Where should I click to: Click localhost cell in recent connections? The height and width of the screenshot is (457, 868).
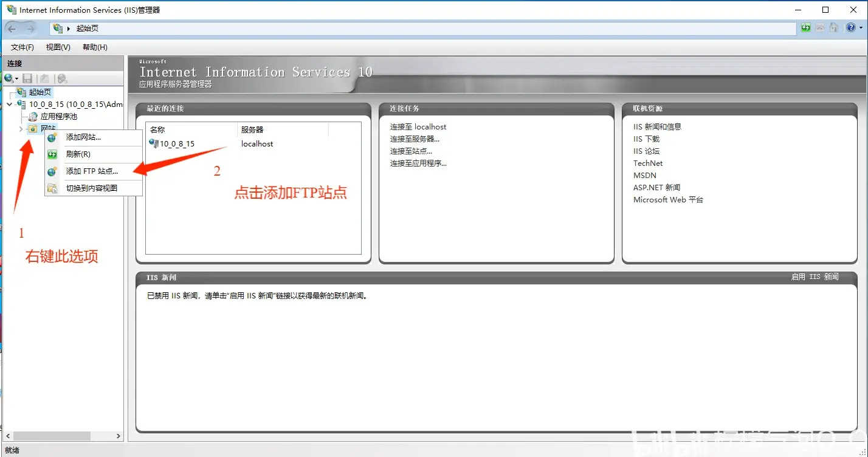[x=257, y=144]
